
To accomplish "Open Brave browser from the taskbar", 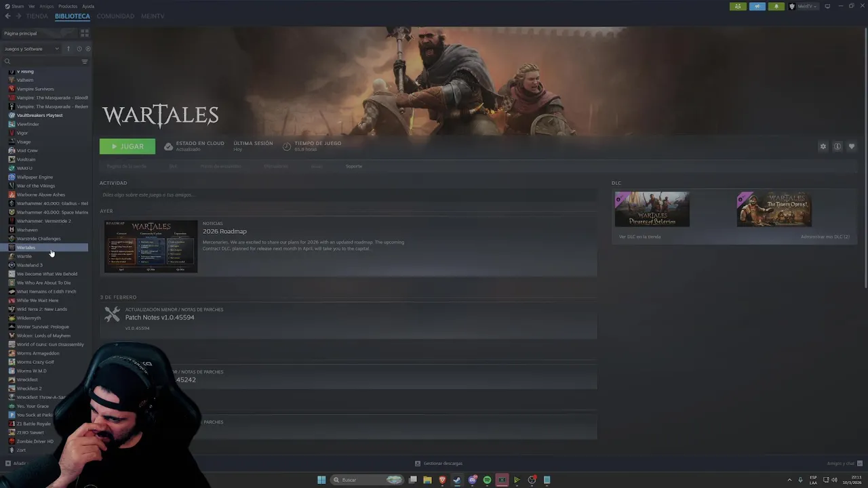I will (x=442, y=480).
